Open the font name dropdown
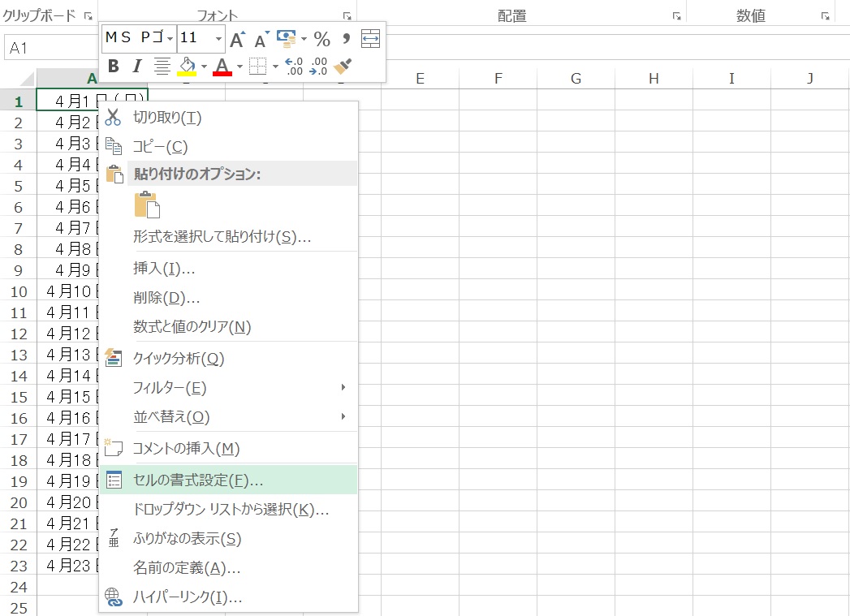Image resolution: width=850 pixels, height=616 pixels. [x=169, y=38]
